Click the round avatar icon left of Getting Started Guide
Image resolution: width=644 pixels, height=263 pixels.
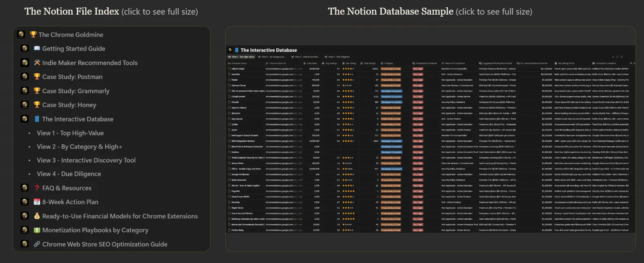pos(25,48)
